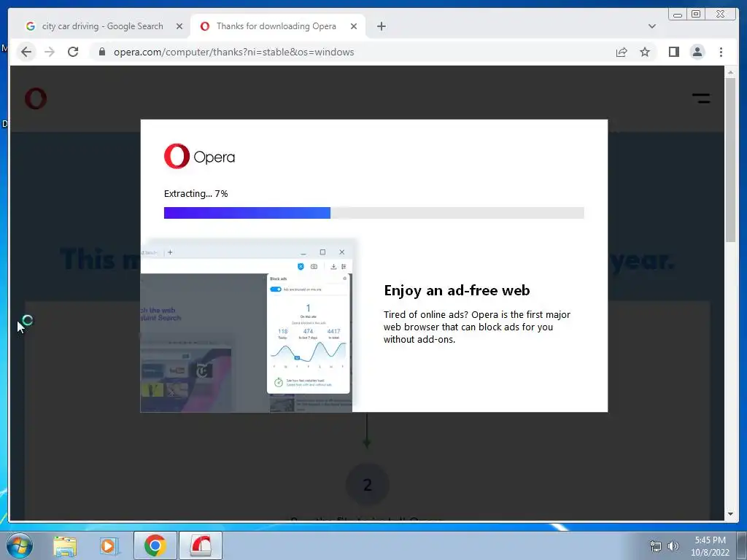This screenshot has height=560, width=747.
Task: Open the Windows Start menu
Action: click(20, 545)
